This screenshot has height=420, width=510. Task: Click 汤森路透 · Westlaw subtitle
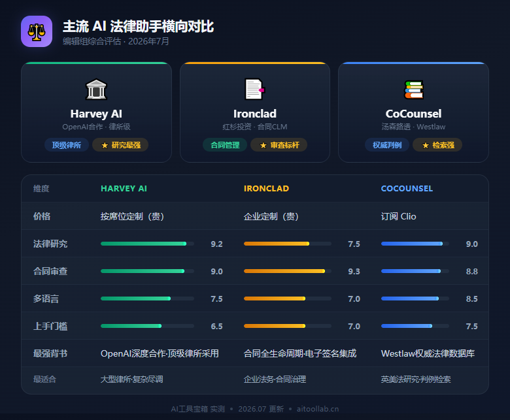[x=413, y=127]
